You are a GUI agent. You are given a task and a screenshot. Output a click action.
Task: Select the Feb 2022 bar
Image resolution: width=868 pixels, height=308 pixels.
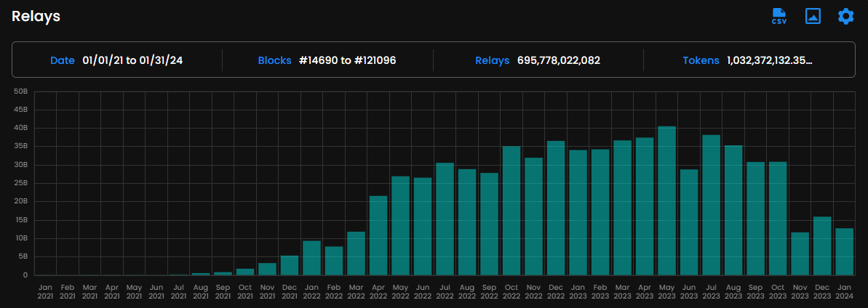click(x=334, y=261)
